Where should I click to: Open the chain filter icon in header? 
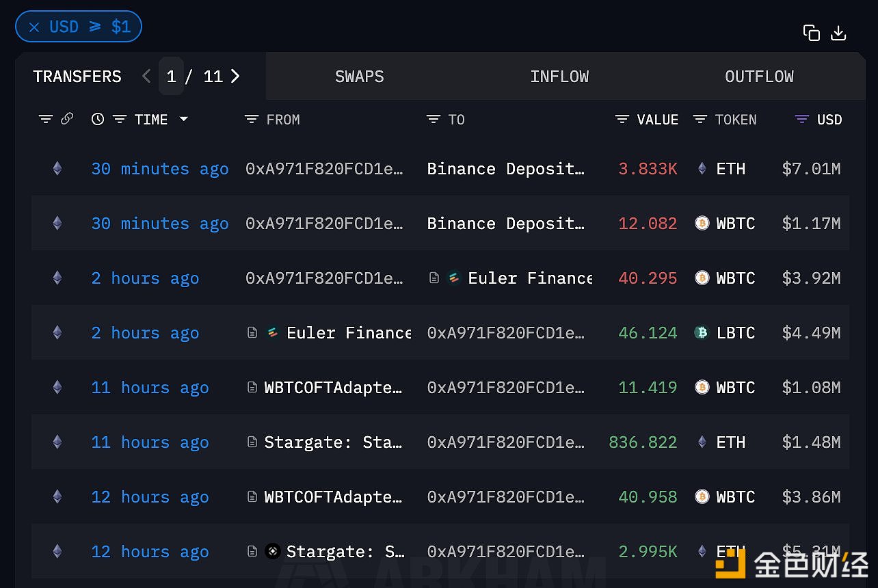46,119
